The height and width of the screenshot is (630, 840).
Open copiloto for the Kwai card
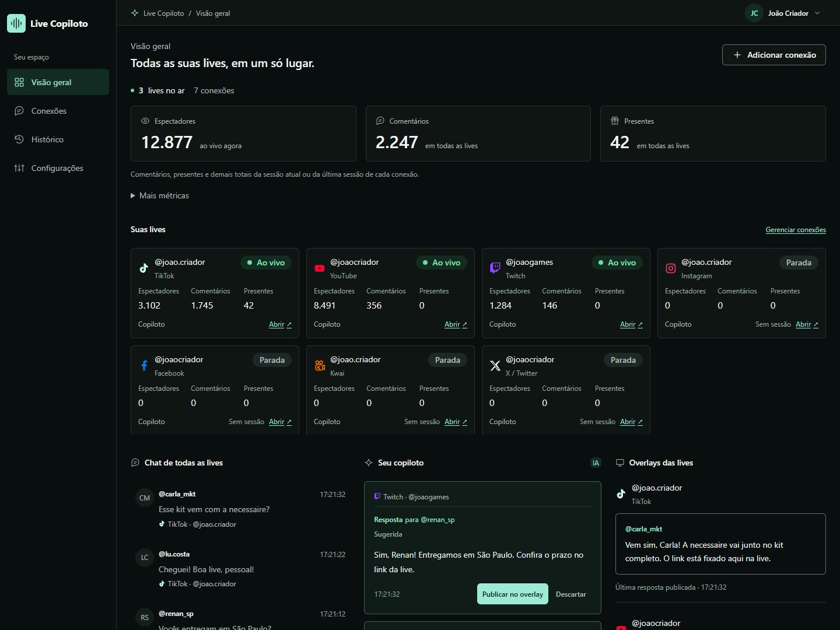pos(456,422)
